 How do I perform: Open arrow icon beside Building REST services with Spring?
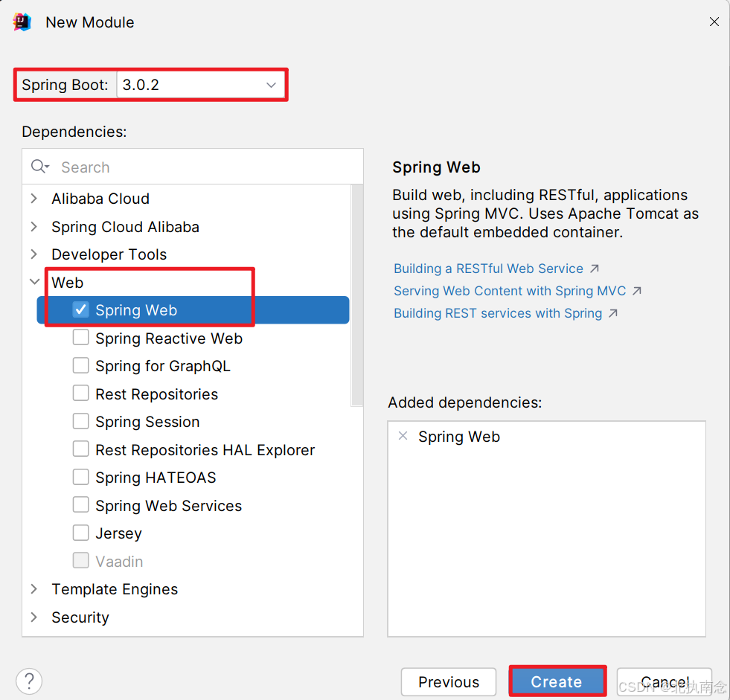tap(613, 313)
